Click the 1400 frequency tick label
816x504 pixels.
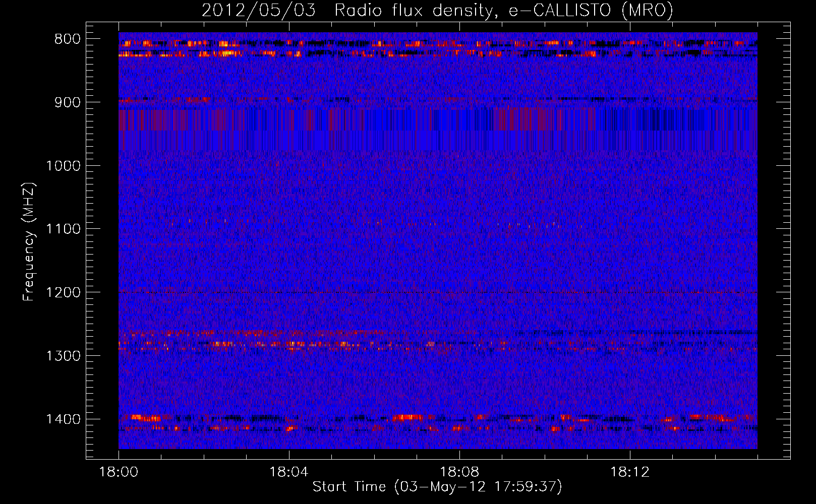(x=63, y=419)
